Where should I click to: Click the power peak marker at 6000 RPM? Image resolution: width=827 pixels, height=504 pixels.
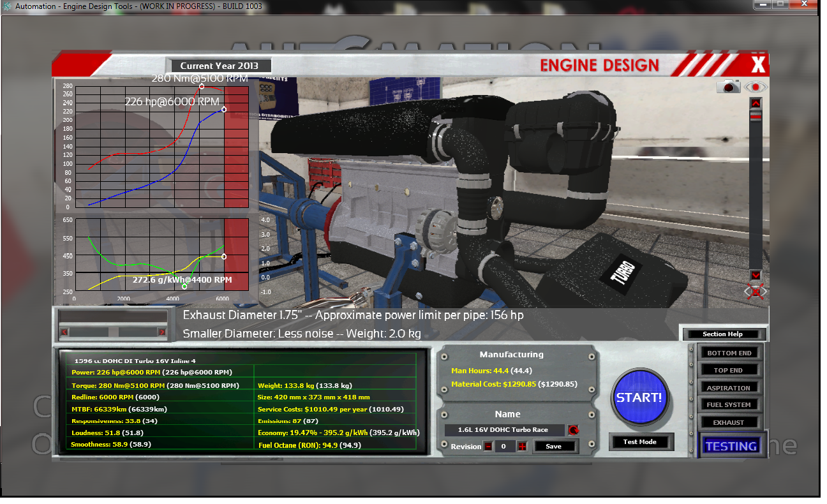pos(224,110)
